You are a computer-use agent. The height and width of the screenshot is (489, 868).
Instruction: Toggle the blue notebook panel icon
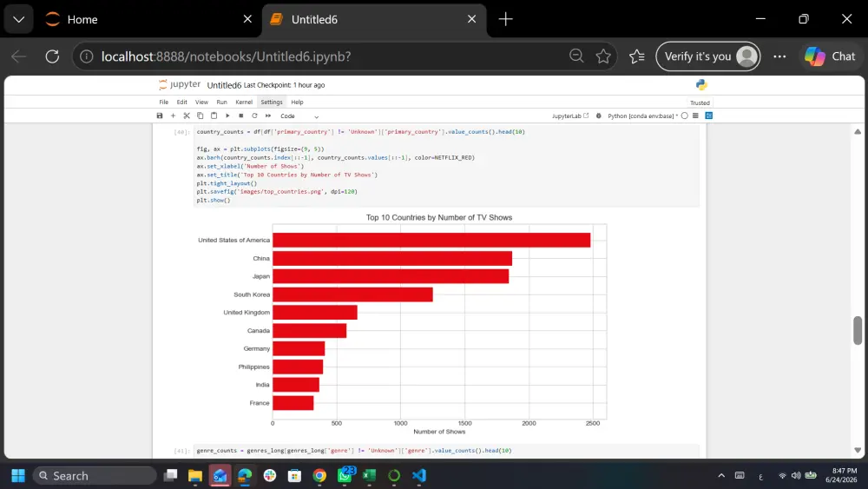click(x=708, y=116)
